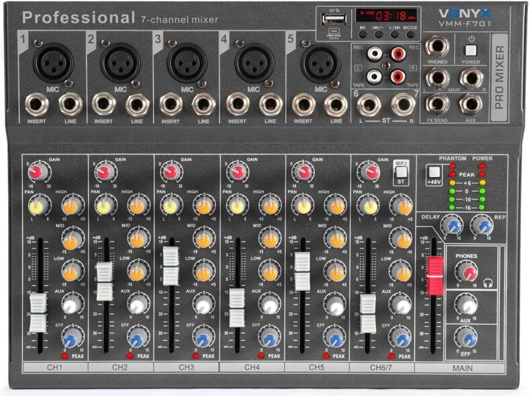The image size is (532, 396).
Task: Click CH5 blue EFF knob
Action: (x=336, y=338)
